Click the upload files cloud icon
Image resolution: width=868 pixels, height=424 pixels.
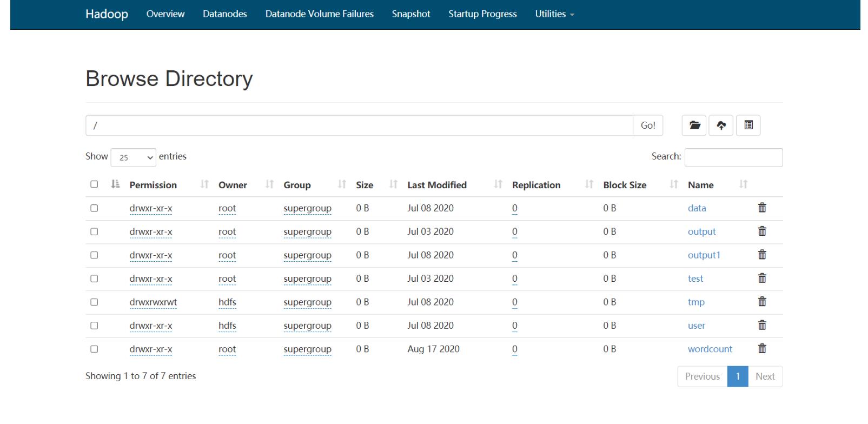[721, 125]
